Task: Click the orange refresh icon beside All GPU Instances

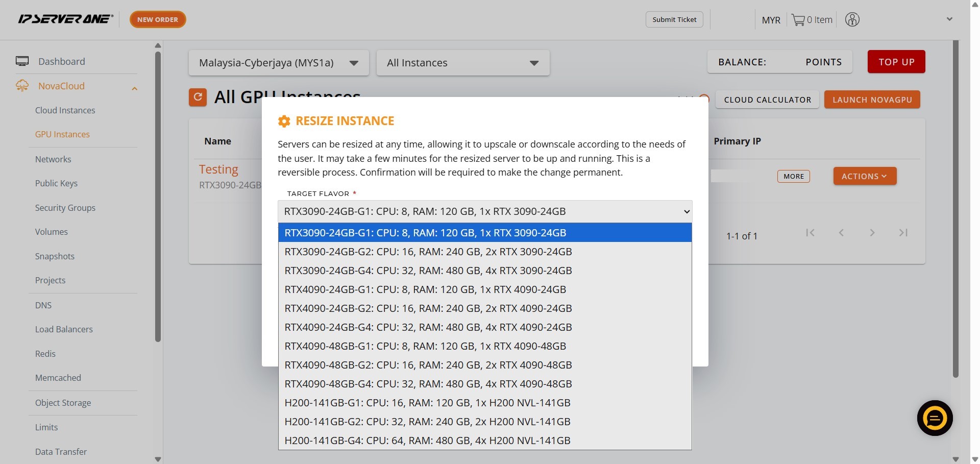Action: click(198, 97)
